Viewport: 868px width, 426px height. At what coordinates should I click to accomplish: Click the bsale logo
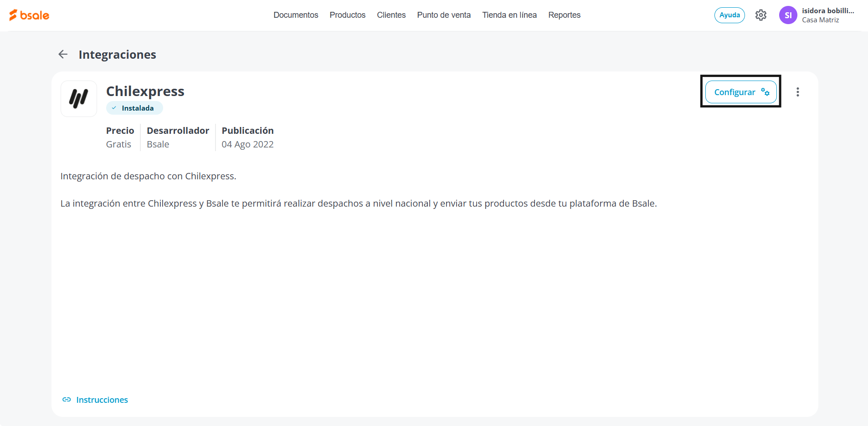coord(29,15)
